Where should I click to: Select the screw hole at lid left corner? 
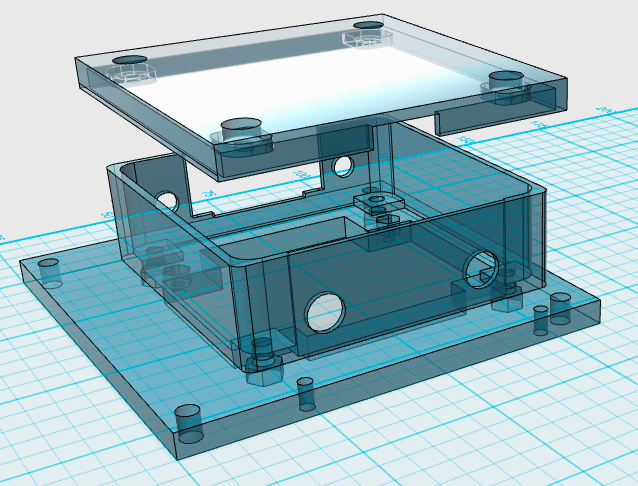(129, 60)
